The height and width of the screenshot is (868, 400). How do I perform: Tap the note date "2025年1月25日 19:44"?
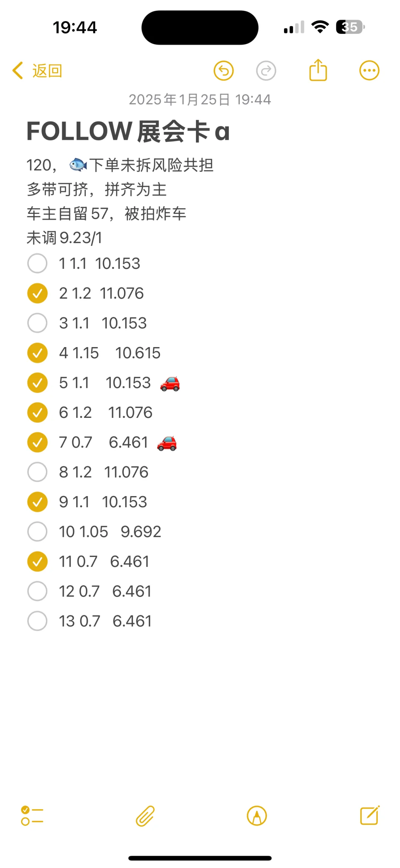coord(200,99)
